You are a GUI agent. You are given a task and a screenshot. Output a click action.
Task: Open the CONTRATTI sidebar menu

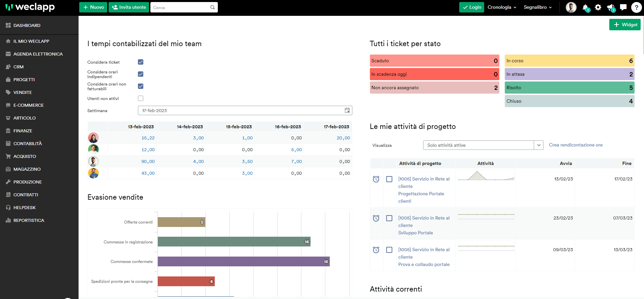(x=39, y=195)
